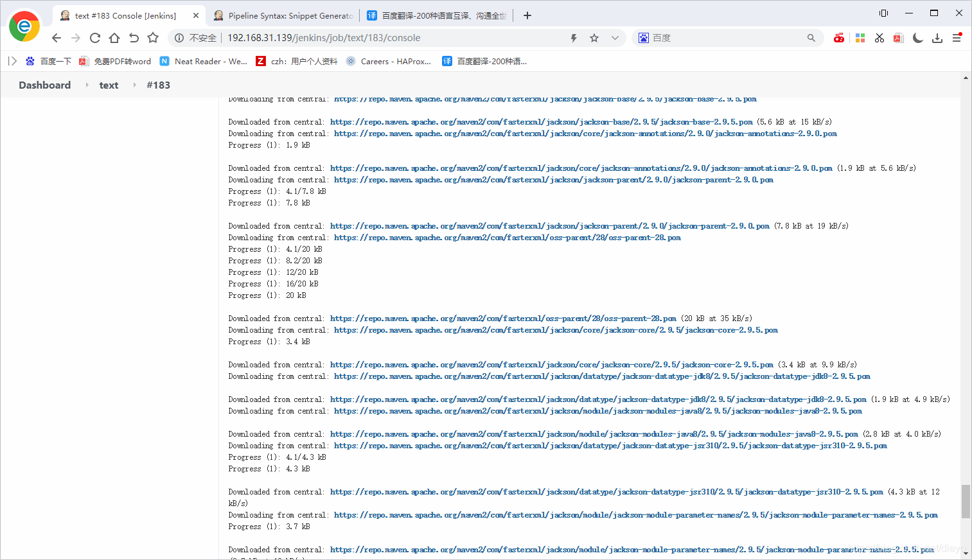Open the red game controller extension icon

coord(839,38)
